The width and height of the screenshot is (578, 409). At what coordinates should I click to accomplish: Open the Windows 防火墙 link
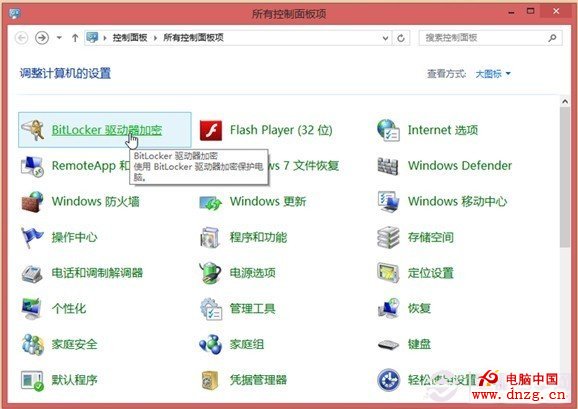pos(95,202)
